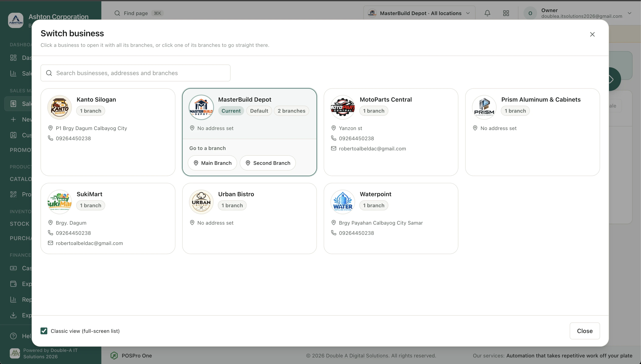641x364 pixels.
Task: Click the Ashton Corporation sidebar logo
Action: click(x=15, y=20)
